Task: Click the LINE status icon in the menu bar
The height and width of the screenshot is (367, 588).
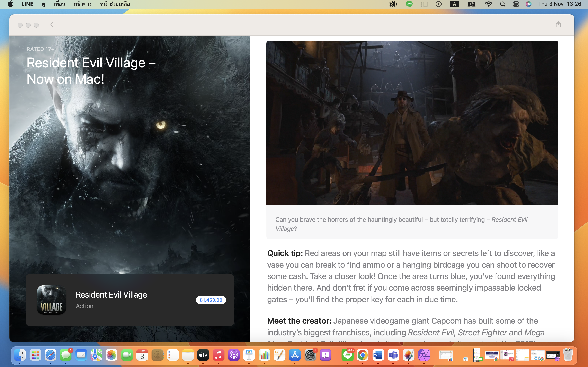Action: (409, 4)
